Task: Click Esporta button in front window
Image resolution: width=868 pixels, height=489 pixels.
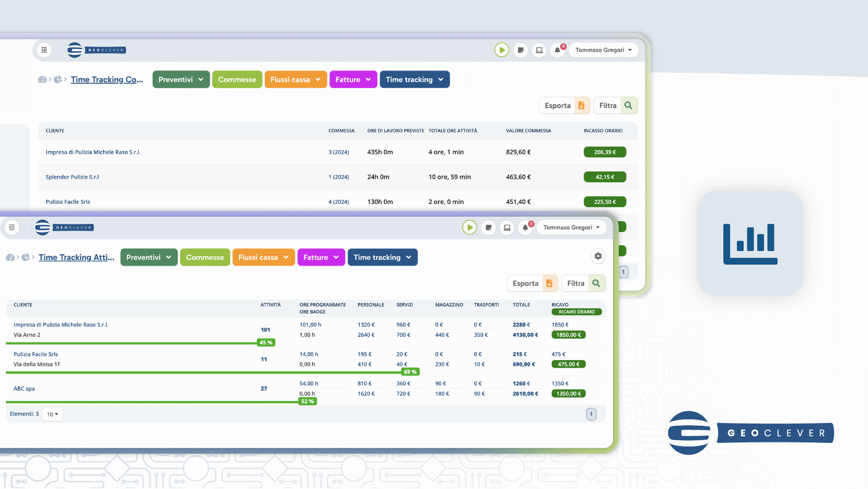Action: [532, 284]
